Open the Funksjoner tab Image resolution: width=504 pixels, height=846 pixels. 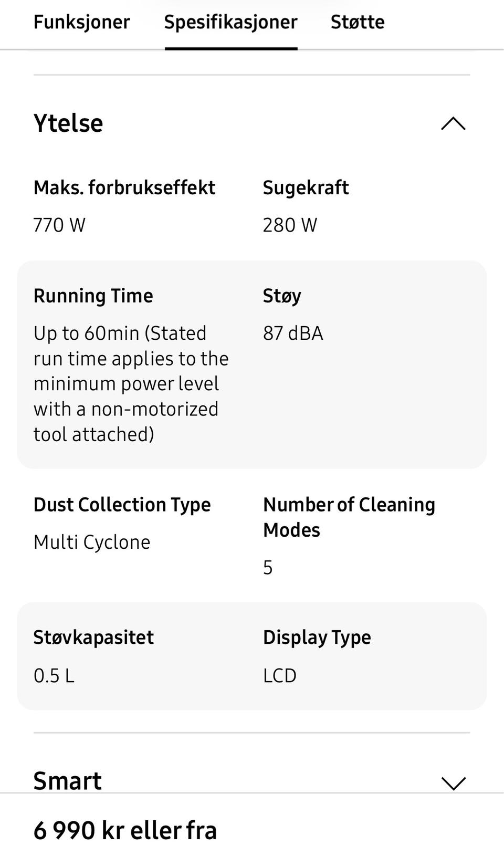coord(81,22)
